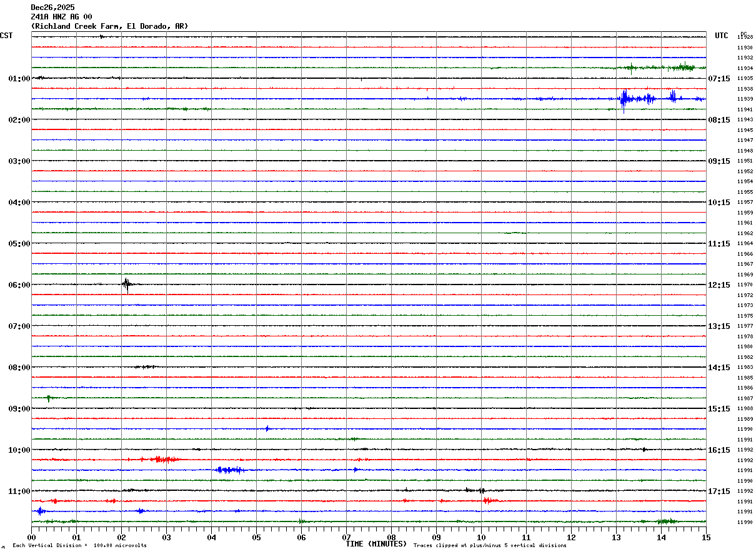756x554 pixels.
Task: Click the Richland Creek Farm location text
Action: (x=109, y=26)
